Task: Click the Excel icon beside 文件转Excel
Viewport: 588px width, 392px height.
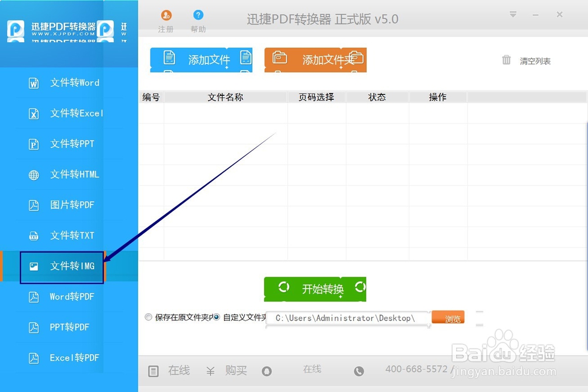Action: click(x=34, y=113)
